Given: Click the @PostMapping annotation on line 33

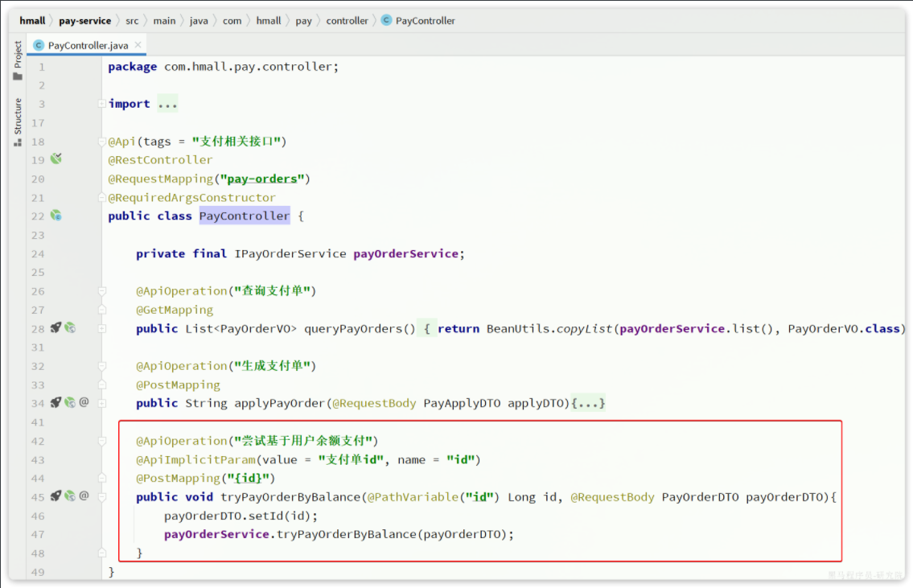Looking at the screenshot, I should [178, 384].
